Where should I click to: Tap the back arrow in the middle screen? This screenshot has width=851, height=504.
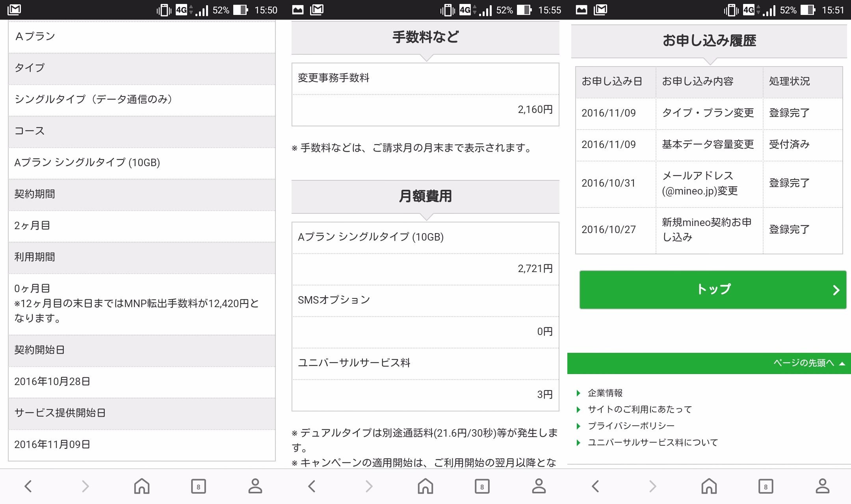pyautogui.click(x=312, y=486)
